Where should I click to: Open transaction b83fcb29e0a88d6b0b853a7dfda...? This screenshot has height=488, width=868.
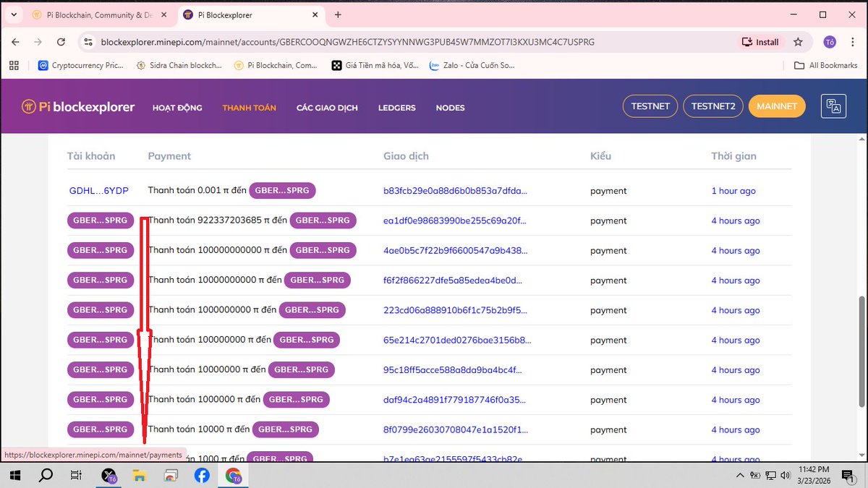[x=455, y=191]
